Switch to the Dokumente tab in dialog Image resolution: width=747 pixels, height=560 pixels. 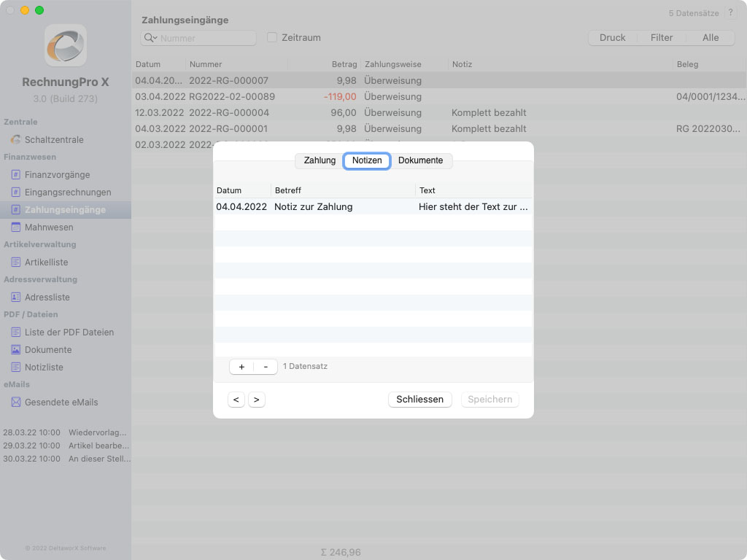421,160
